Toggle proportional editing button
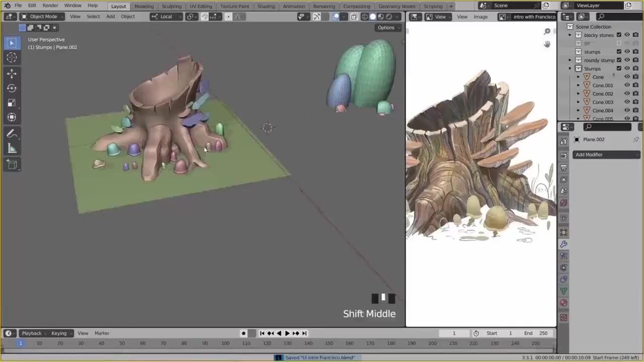This screenshot has height=362, width=644. click(x=228, y=17)
